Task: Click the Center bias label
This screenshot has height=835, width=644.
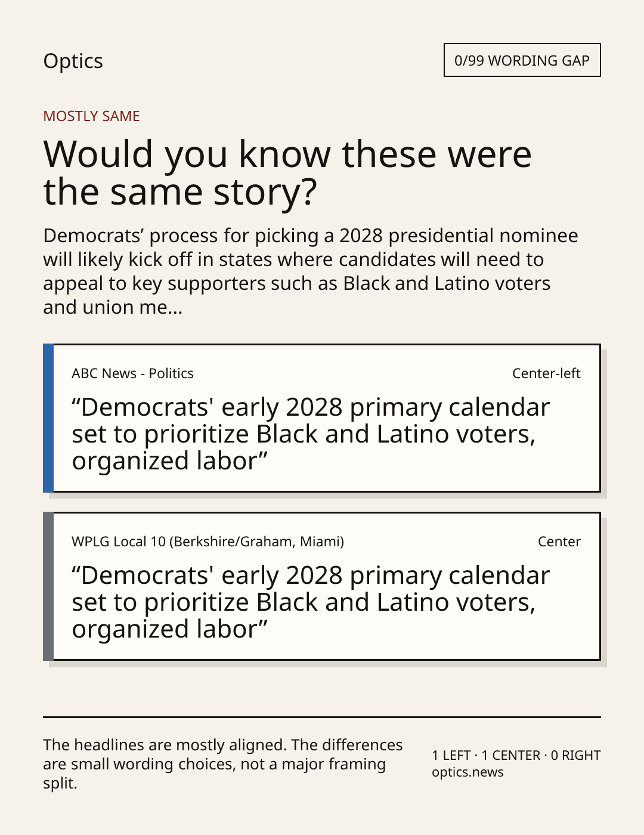Action: coord(559,542)
